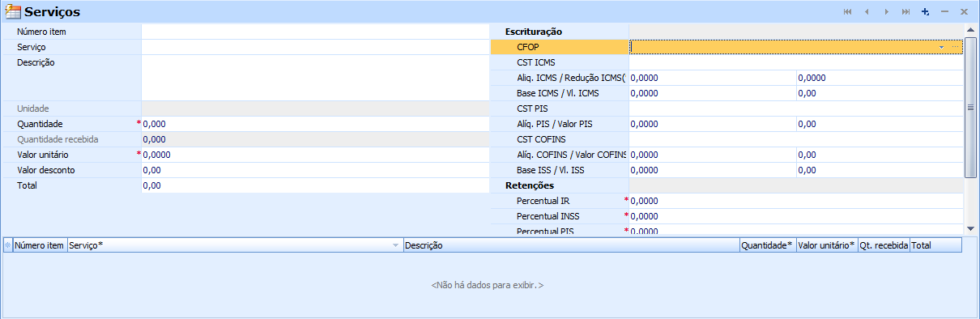The height and width of the screenshot is (319, 980).
Task: Click the Serviço input field
Action: pyautogui.click(x=315, y=47)
